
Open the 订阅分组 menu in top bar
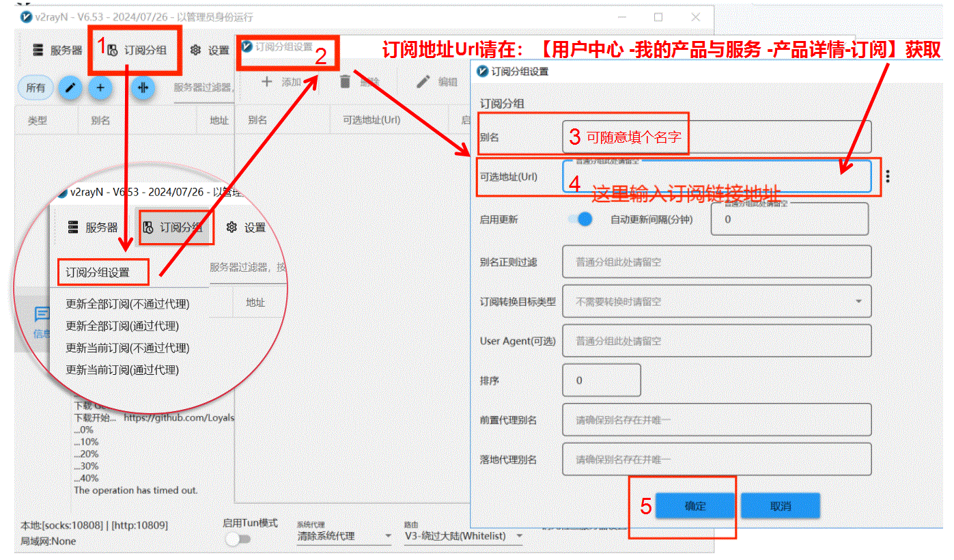click(137, 50)
